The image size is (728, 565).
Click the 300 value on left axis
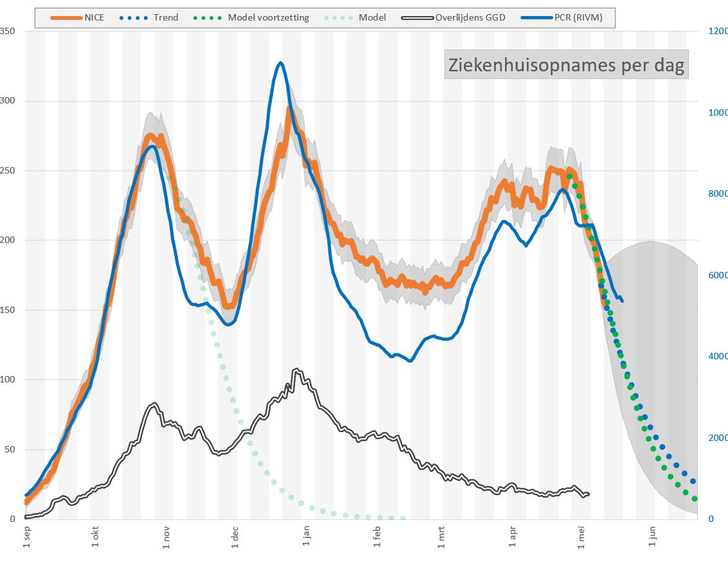tap(8, 100)
